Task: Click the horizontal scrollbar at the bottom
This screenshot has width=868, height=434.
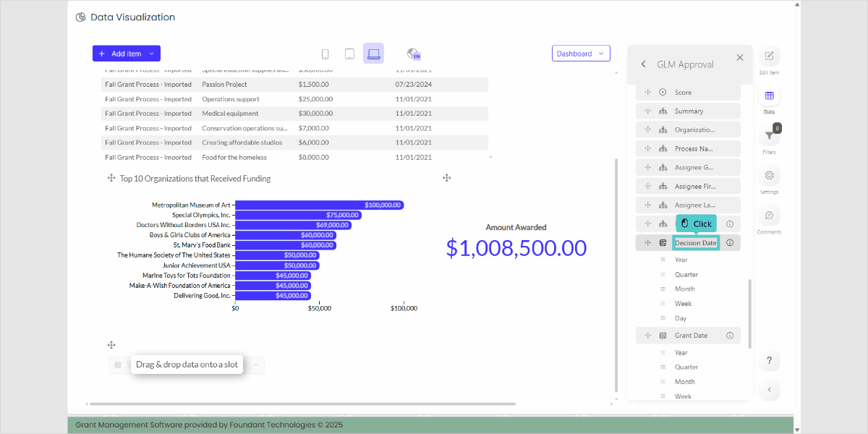Action: tap(302, 404)
